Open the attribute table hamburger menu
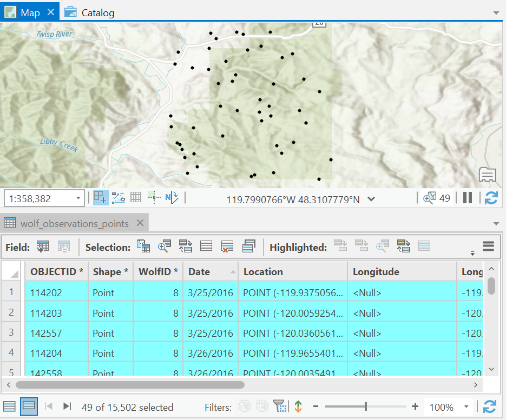This screenshot has height=420, width=506. click(x=488, y=247)
